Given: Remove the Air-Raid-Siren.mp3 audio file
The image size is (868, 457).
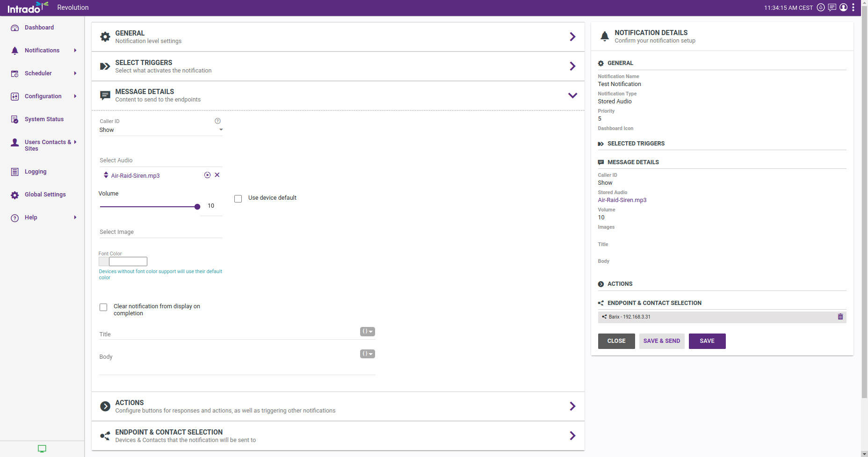Looking at the screenshot, I should [217, 175].
